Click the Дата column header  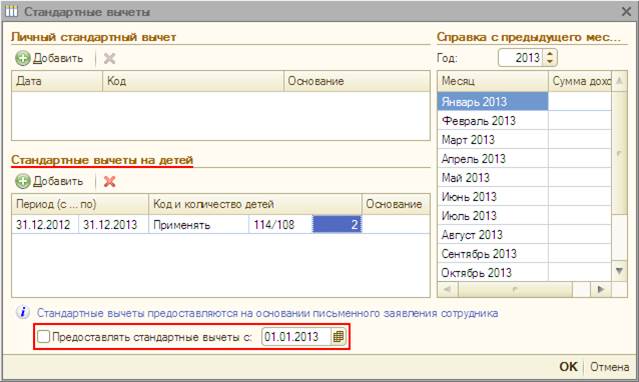(x=57, y=81)
